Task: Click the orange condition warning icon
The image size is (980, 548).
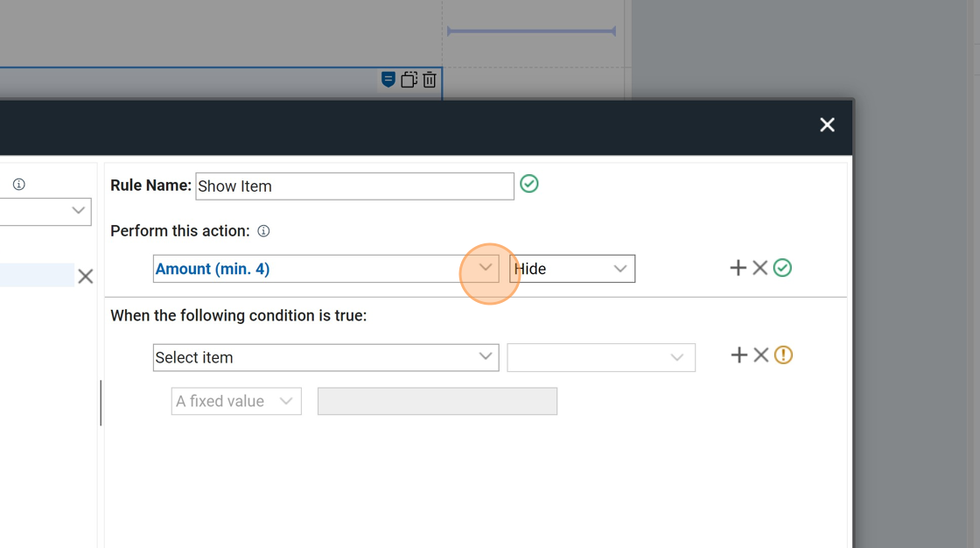Action: (x=783, y=355)
